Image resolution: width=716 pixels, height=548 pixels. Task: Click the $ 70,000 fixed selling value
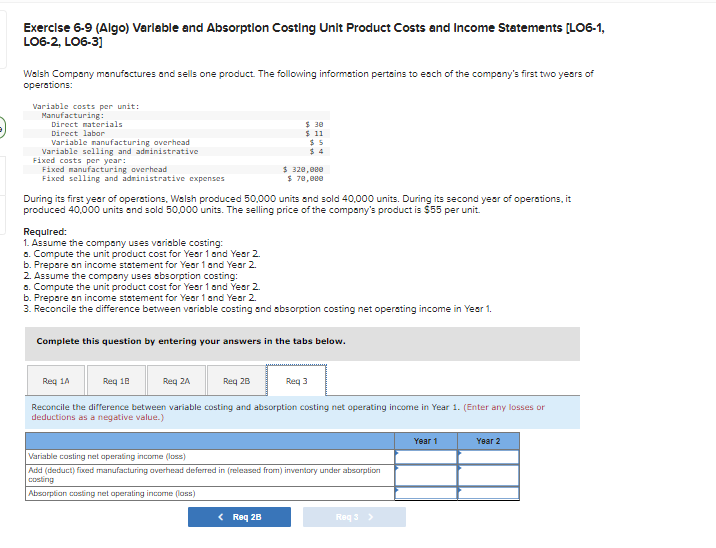[305, 179]
